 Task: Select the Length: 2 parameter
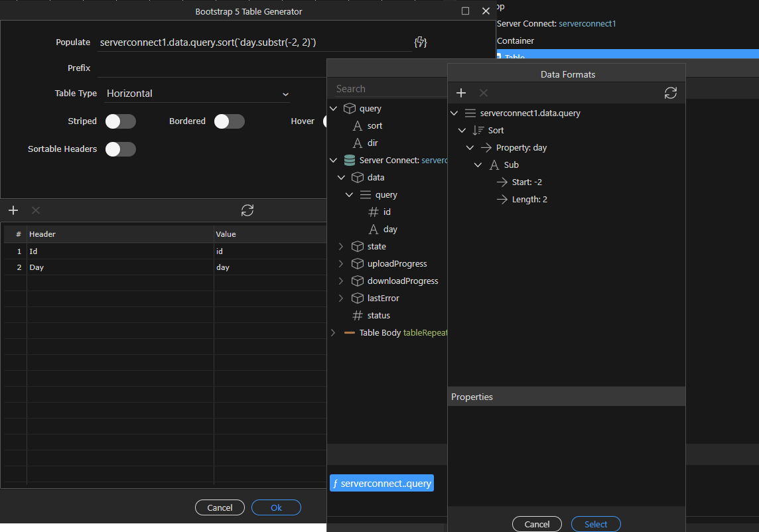point(529,200)
